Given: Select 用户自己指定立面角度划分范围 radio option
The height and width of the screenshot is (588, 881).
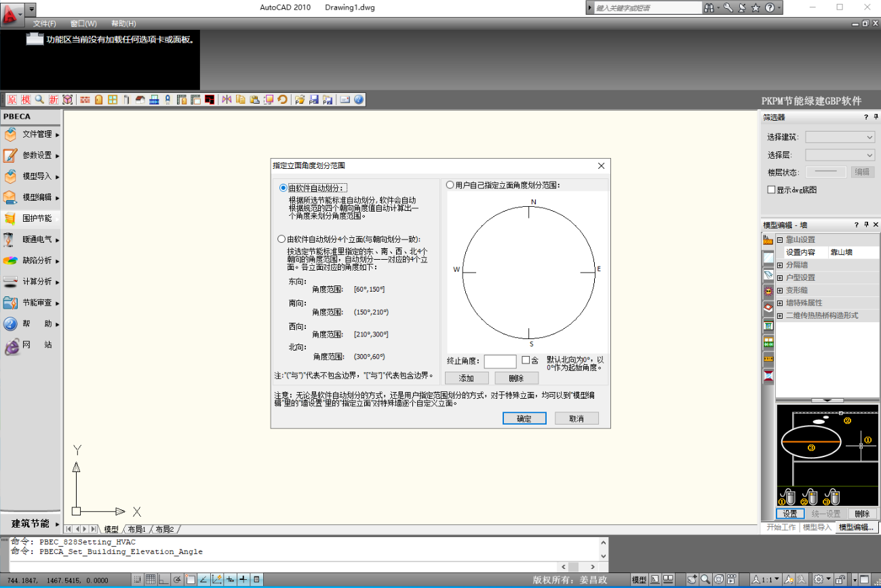Looking at the screenshot, I should (x=450, y=184).
